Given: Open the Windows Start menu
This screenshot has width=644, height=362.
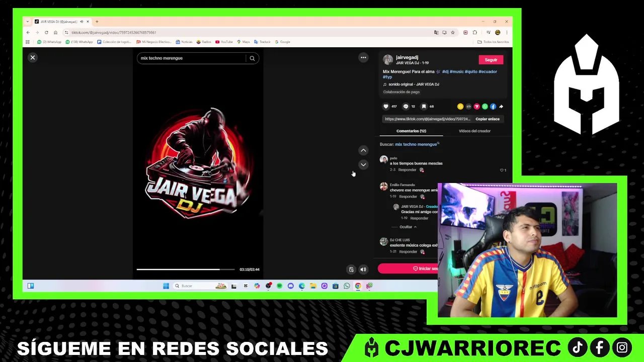Looking at the screenshot, I should point(166,286).
